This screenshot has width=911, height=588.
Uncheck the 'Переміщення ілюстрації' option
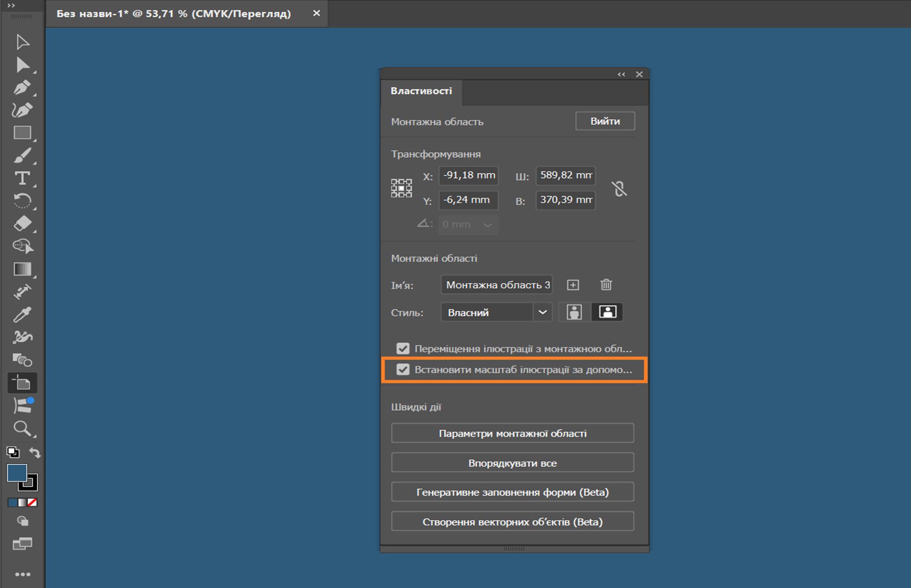tap(403, 349)
